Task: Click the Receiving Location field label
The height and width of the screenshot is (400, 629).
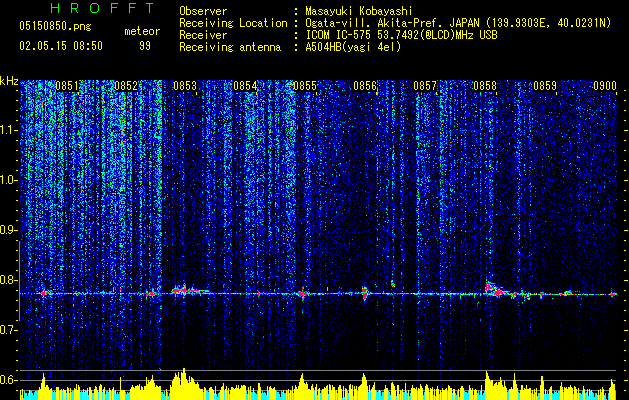Action: 233,23
